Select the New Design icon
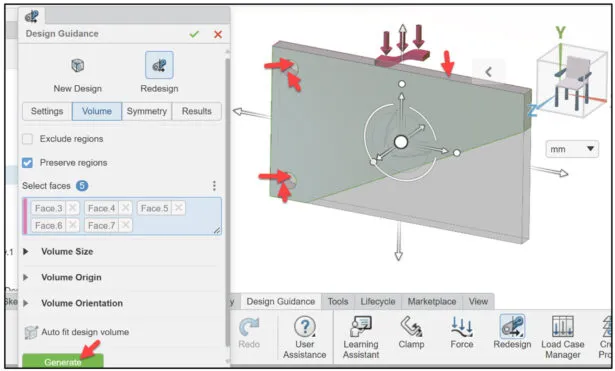The height and width of the screenshot is (371, 615). click(78, 65)
